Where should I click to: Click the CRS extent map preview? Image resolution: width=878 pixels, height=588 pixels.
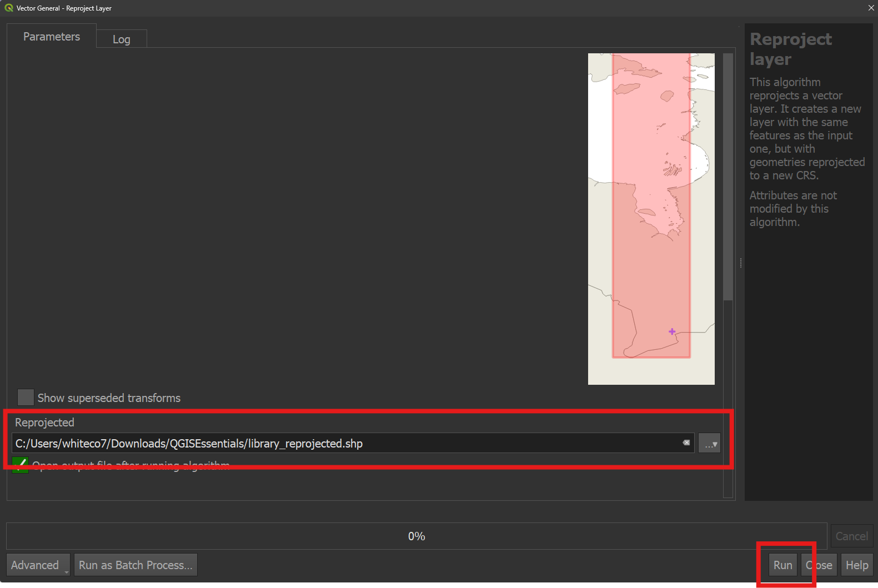(x=651, y=219)
